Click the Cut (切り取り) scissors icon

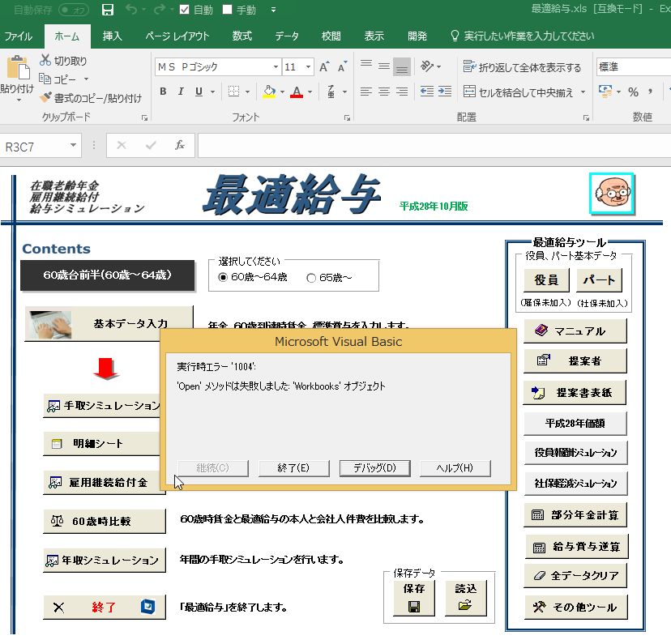click(45, 60)
